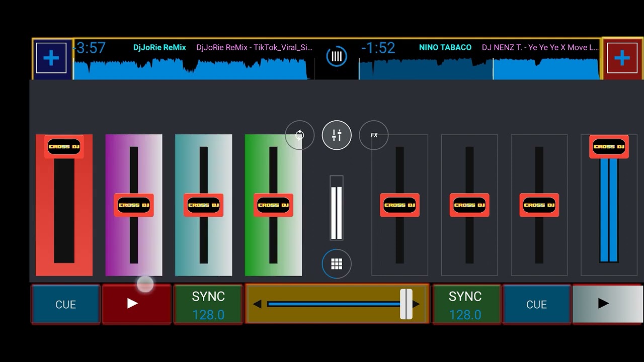Click the purple channel fader knob
This screenshot has width=644, height=362.
tap(134, 205)
